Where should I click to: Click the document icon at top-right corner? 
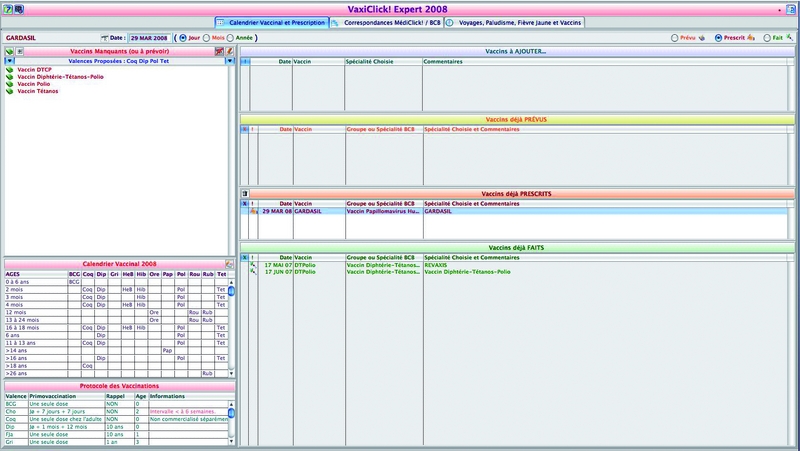790,9
